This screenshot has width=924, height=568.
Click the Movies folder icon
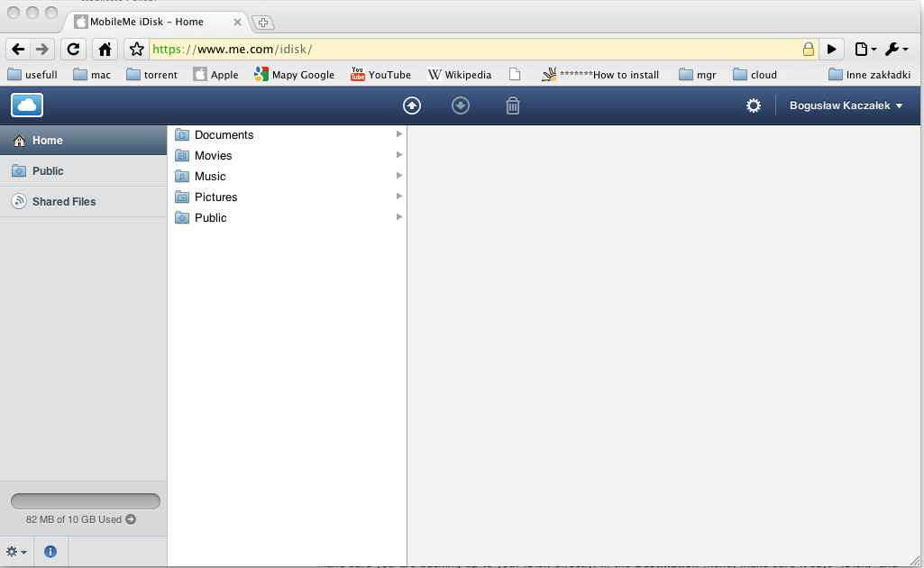pos(182,156)
